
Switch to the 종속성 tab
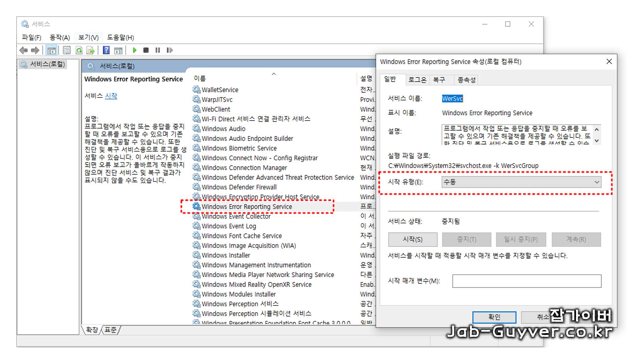(x=467, y=80)
